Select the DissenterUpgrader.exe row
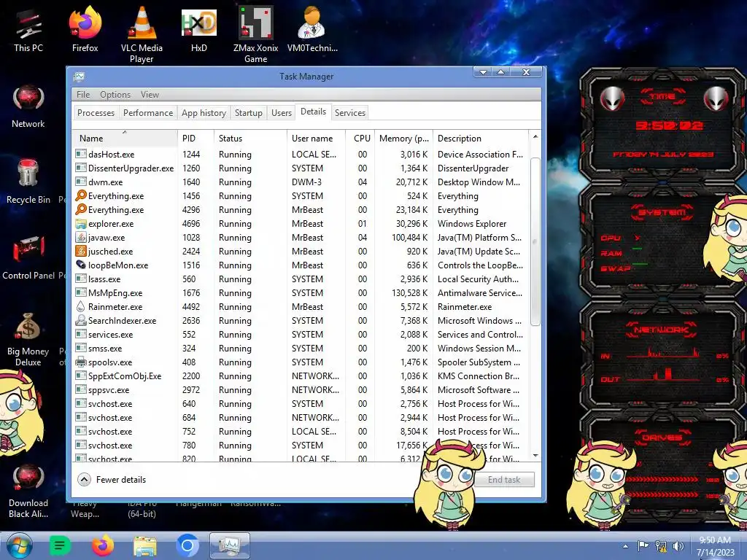 (301, 168)
